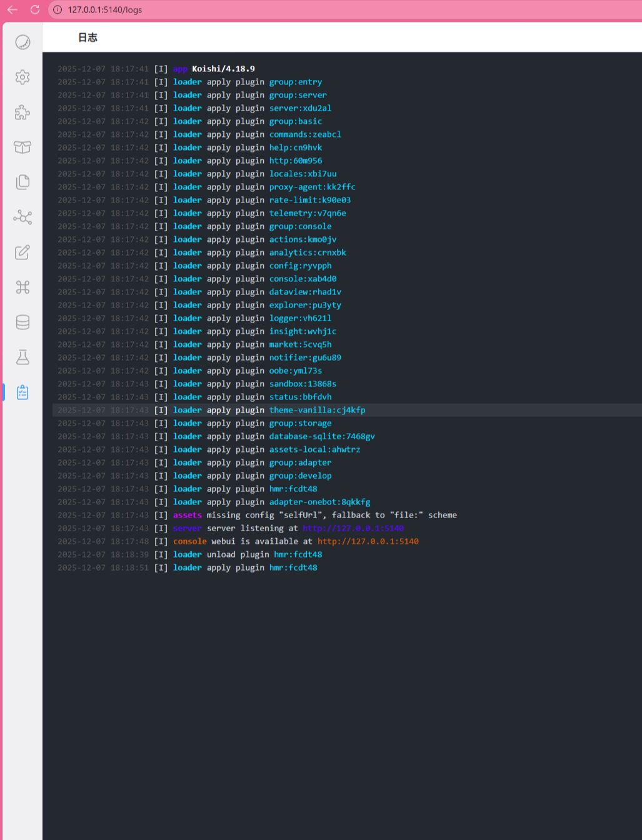Open the locales edit pencil icon
This screenshot has width=642, height=840.
pyautogui.click(x=23, y=252)
